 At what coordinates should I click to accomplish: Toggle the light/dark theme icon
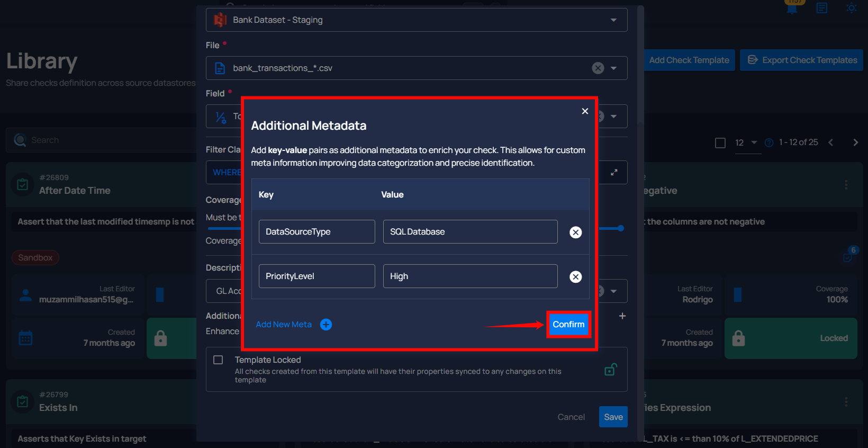852,8
